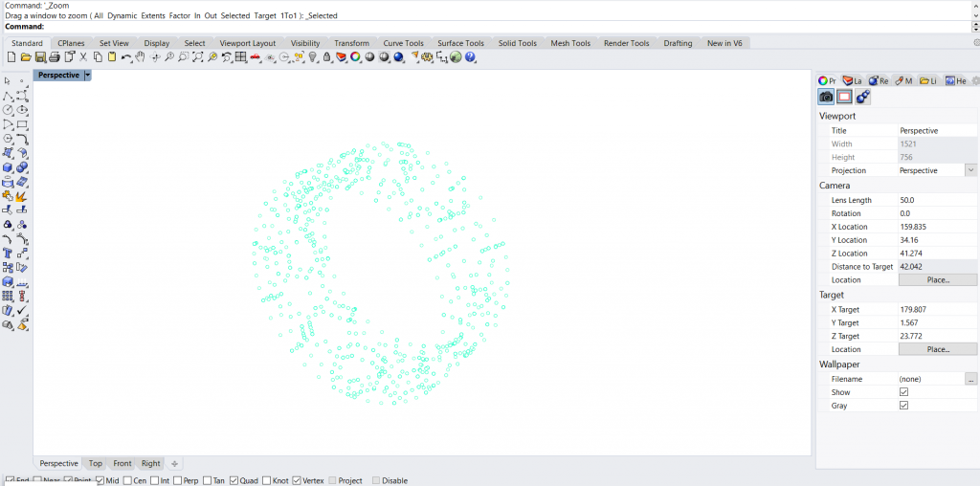Click the Explode icon in sidebar
Screen dimensions: 980x486
[23, 196]
